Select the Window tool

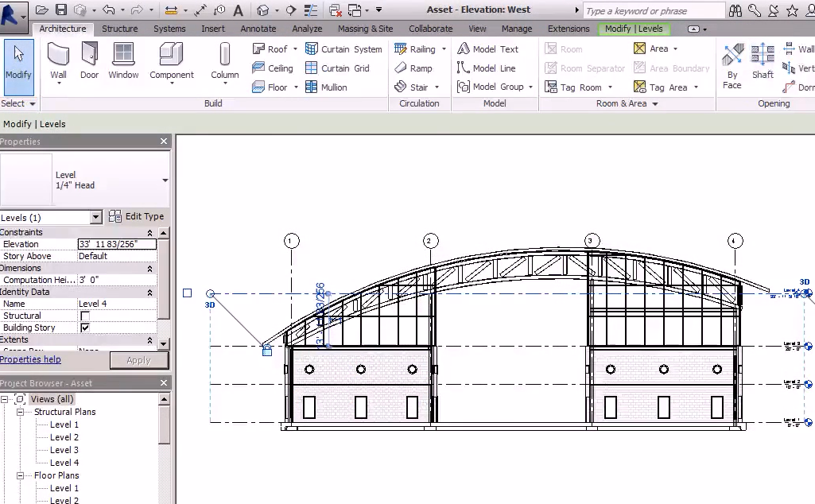(x=123, y=56)
